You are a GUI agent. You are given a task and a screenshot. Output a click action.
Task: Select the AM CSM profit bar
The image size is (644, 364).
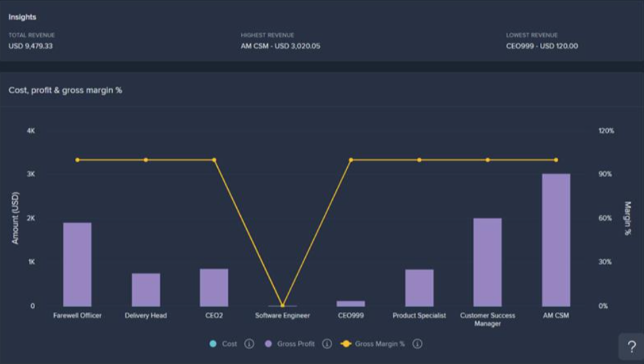click(555, 240)
